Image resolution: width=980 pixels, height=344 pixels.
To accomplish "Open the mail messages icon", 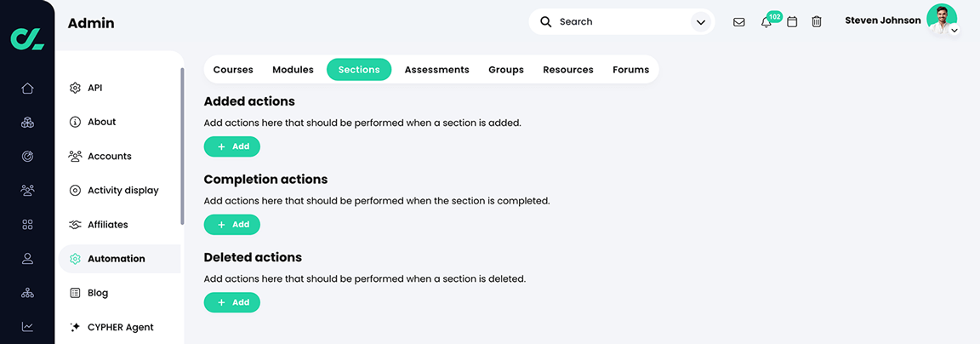I will tap(738, 22).
